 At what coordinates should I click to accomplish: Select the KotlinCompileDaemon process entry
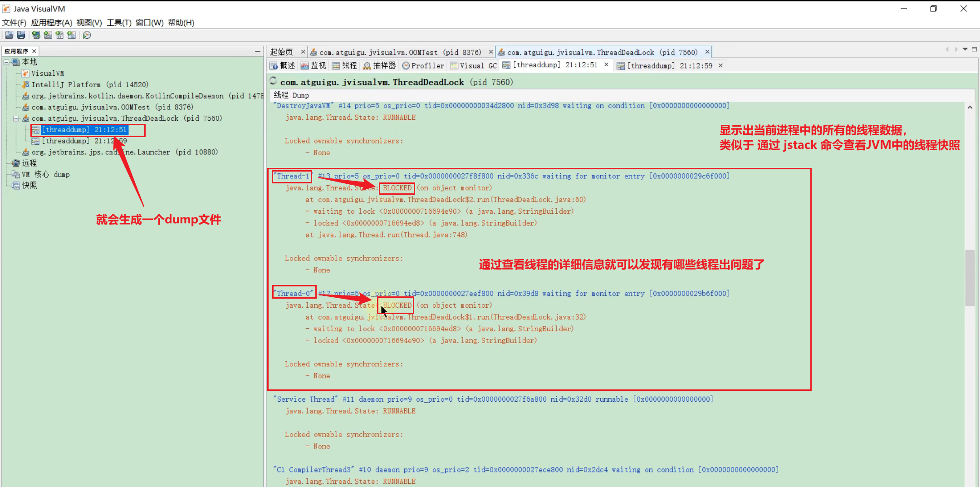click(147, 96)
